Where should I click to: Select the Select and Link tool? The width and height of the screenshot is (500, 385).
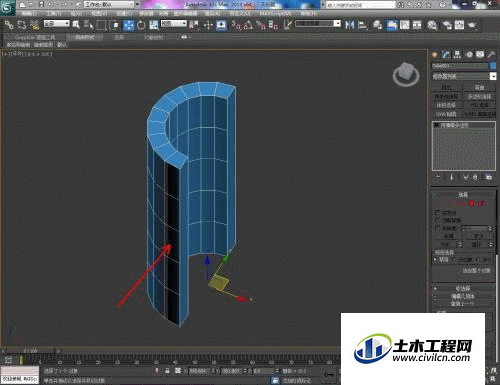pyautogui.click(x=9, y=25)
